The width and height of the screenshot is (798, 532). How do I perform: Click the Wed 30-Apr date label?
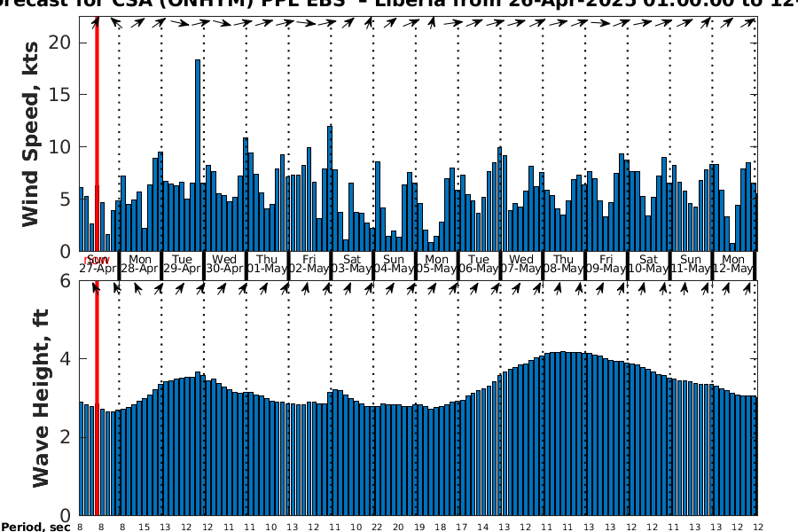224,264
